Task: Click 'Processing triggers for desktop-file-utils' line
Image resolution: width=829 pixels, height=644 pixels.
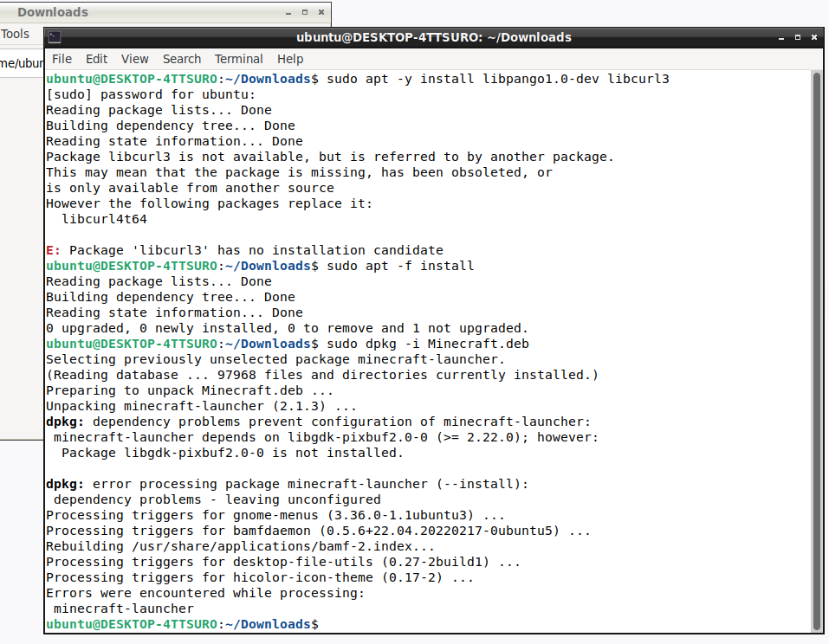Action: coord(283,562)
